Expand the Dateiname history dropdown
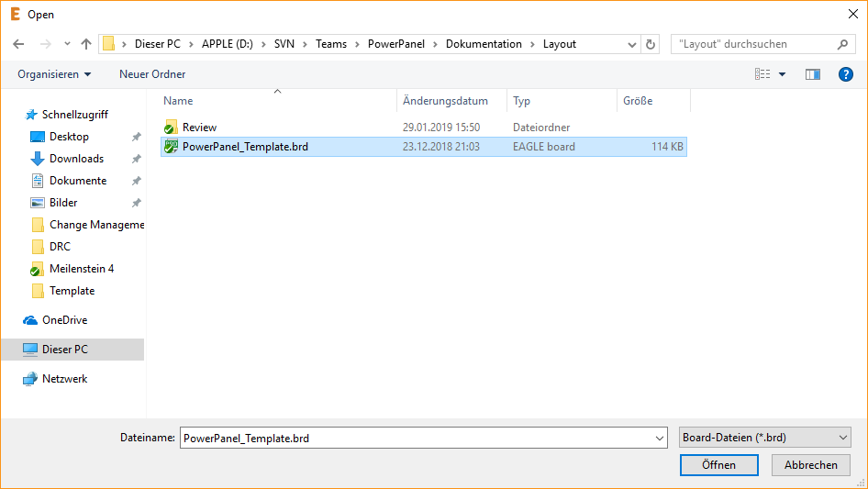 660,439
